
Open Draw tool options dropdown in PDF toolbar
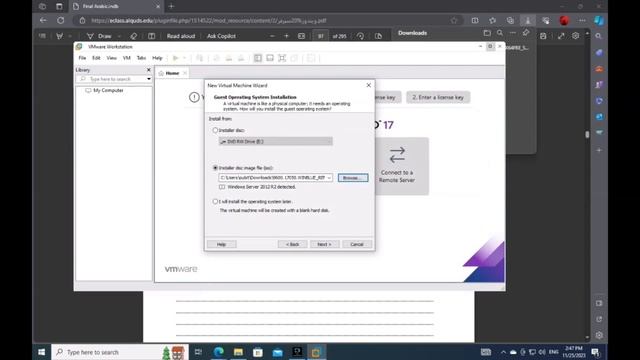[x=119, y=36]
